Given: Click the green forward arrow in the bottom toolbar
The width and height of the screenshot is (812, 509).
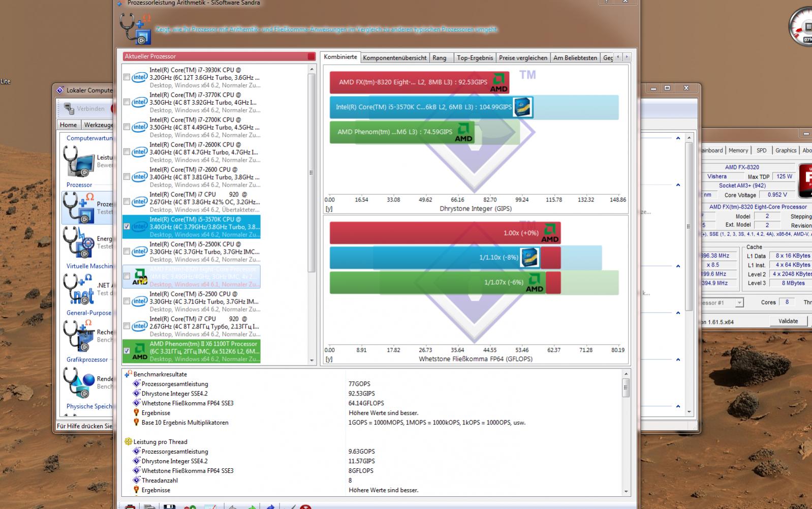Looking at the screenshot, I should 251,506.
